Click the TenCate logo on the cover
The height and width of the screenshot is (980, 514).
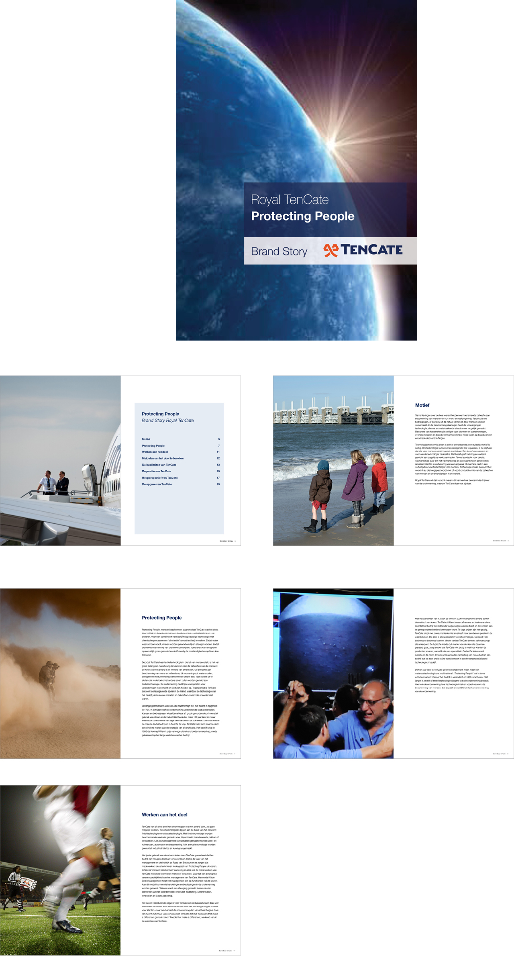point(363,250)
